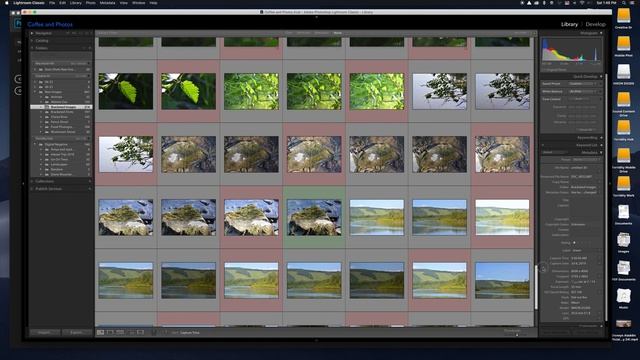Open the File menu
The image size is (640, 360).
[x=52, y=3]
